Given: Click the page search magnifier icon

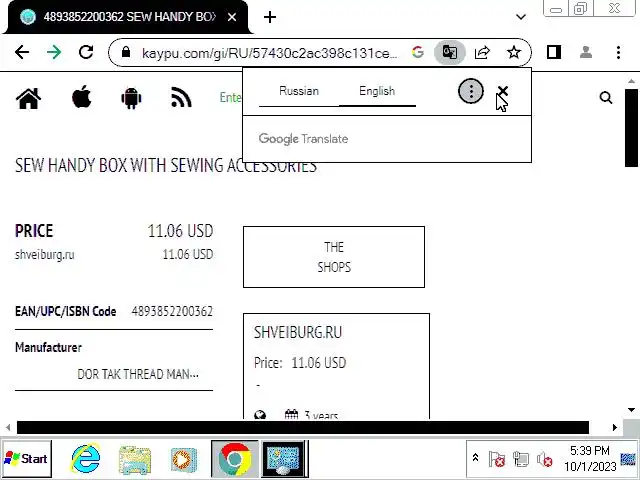Looking at the screenshot, I should [606, 98].
